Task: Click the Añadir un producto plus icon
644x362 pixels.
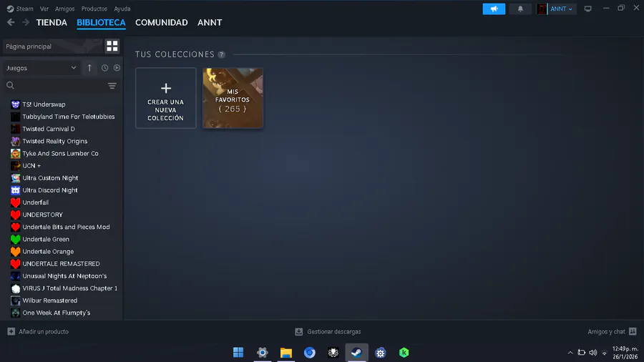Action: pyautogui.click(x=11, y=331)
